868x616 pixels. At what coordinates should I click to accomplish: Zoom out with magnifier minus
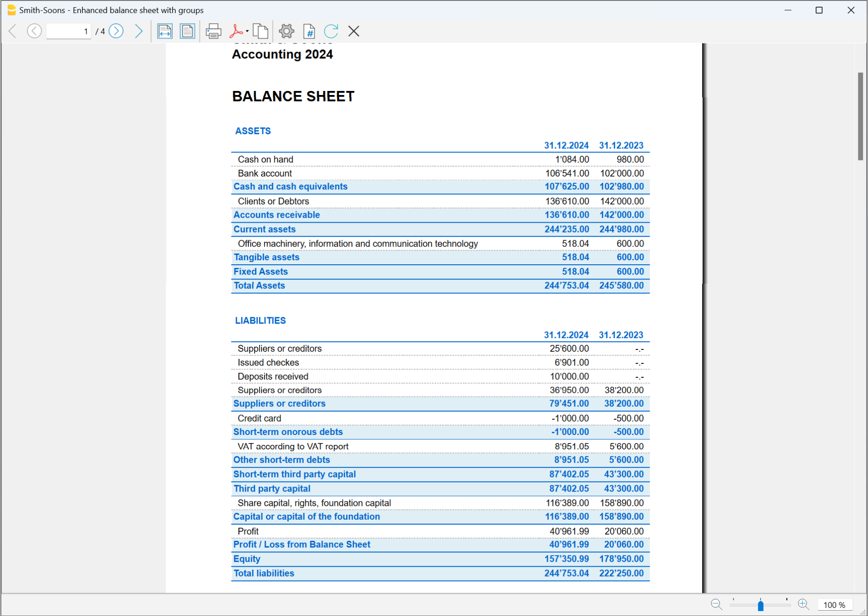pos(716,604)
